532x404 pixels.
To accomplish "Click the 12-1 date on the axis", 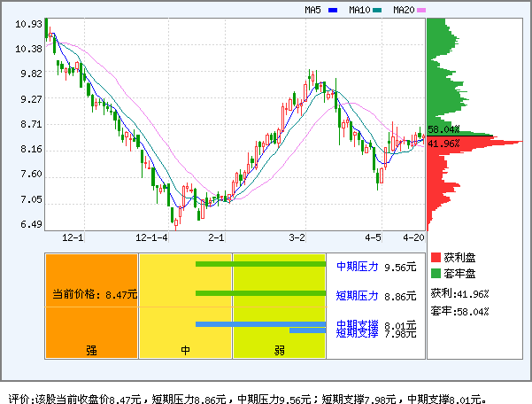I will (73, 238).
